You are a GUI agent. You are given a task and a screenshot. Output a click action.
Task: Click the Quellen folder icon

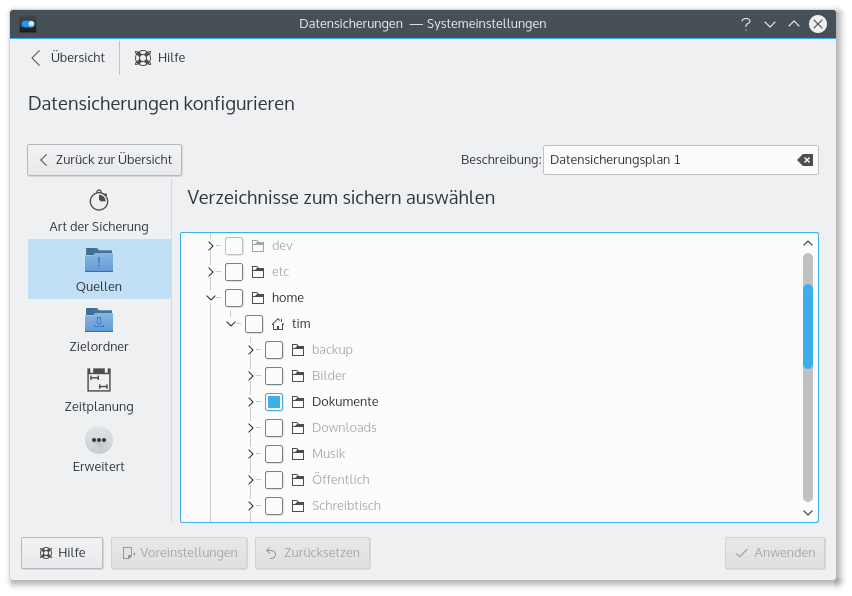coord(99,260)
